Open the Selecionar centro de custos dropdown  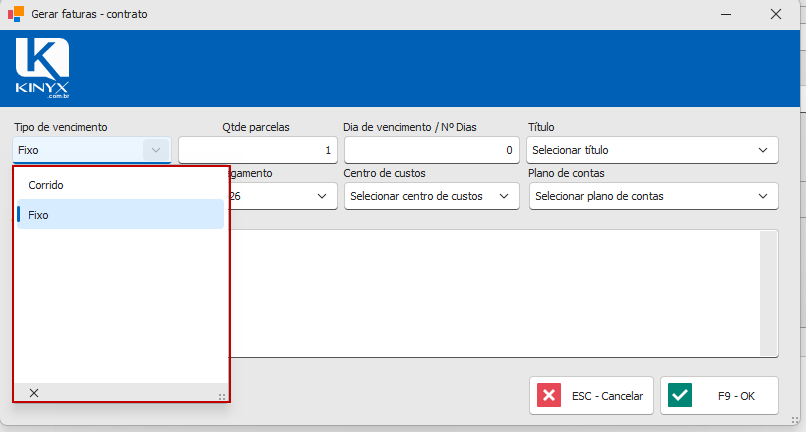[x=431, y=196]
